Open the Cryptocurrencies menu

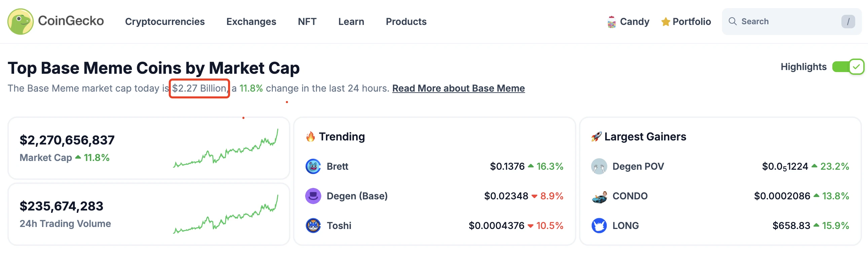tap(165, 22)
